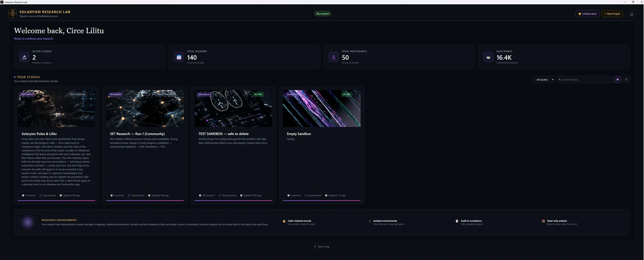Click sessions clock icon on TEST SANDBOX card
Screen dimensions: 644x260
(x=200, y=195)
